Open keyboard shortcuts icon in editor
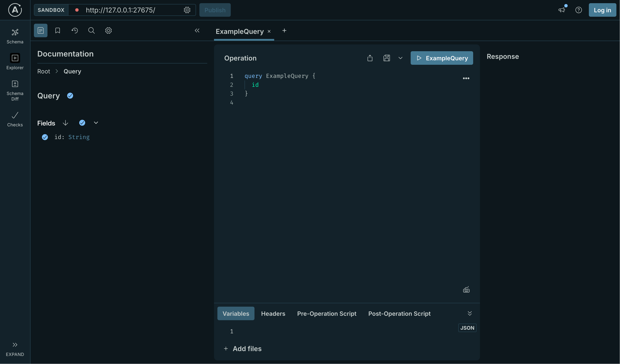Screen dimensions: 620x364 coord(466,290)
